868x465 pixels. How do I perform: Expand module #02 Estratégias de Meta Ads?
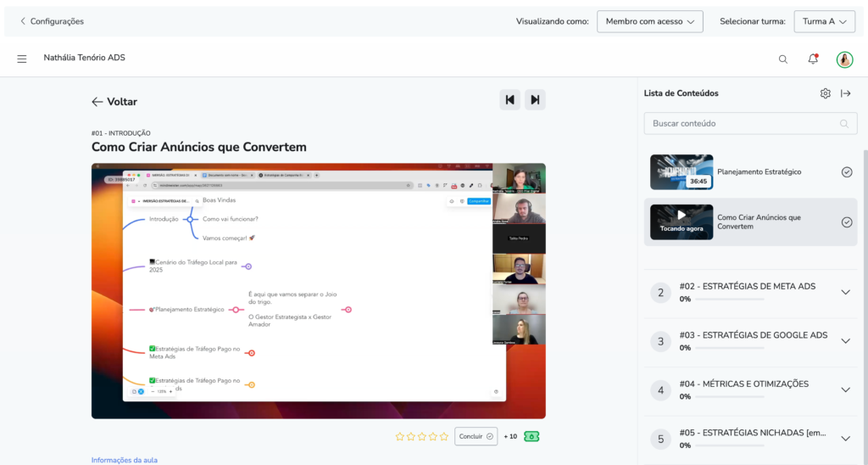[844, 293]
